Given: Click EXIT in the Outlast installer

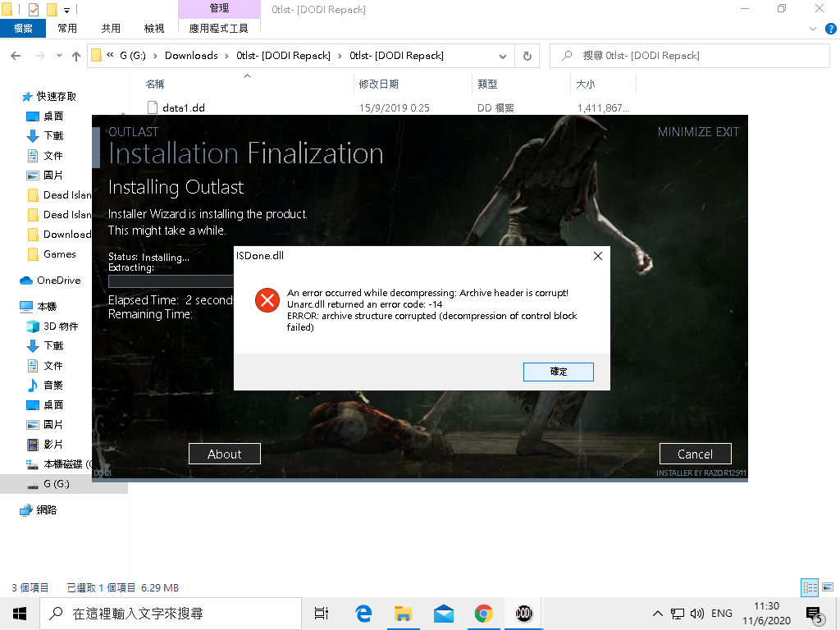Looking at the screenshot, I should point(727,131).
